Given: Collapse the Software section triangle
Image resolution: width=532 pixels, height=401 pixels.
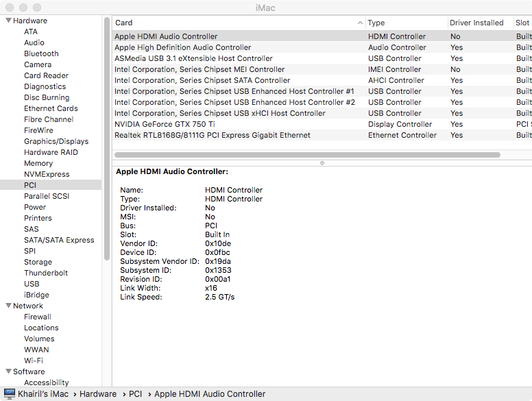Looking at the screenshot, I should (x=8, y=372).
